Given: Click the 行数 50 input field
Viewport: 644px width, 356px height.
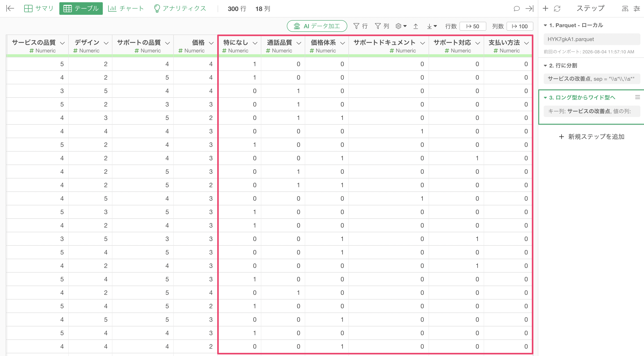Looking at the screenshot, I should click(472, 26).
